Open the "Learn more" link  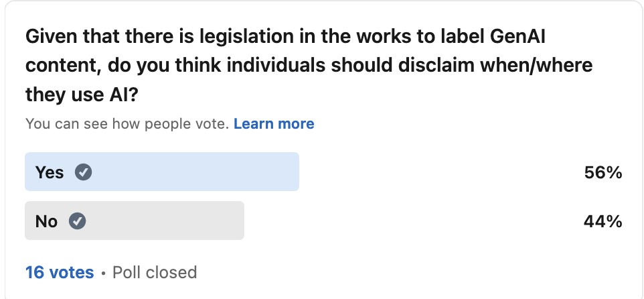pos(274,124)
